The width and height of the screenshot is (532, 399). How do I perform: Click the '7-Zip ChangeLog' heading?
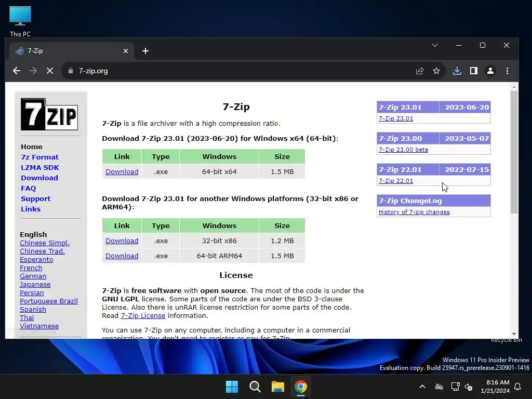tap(410, 201)
